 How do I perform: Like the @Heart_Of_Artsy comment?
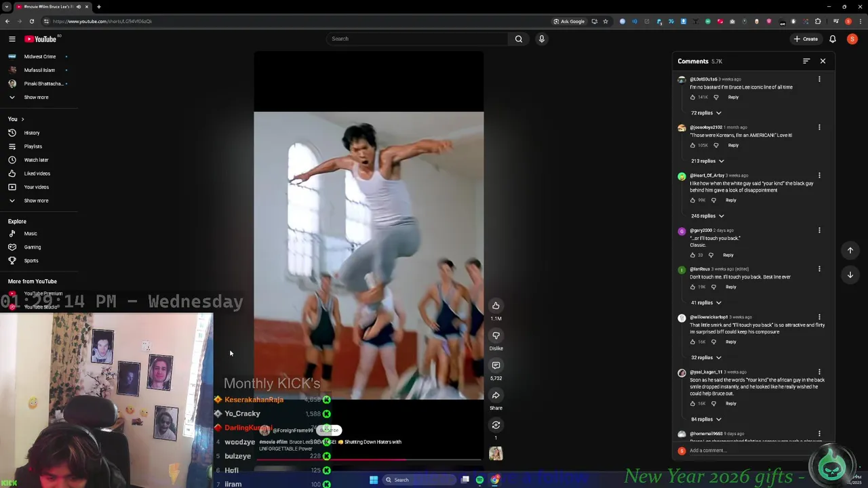(692, 200)
